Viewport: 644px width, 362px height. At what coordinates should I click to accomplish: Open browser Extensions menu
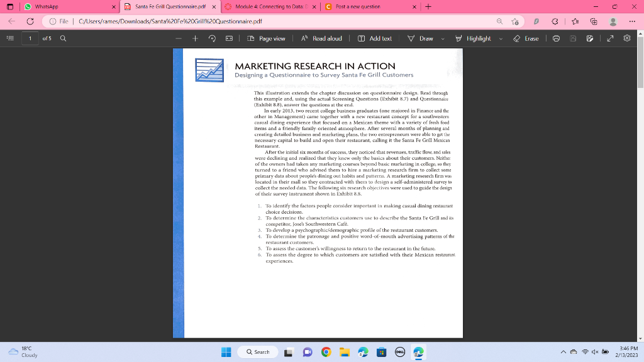[x=555, y=21]
